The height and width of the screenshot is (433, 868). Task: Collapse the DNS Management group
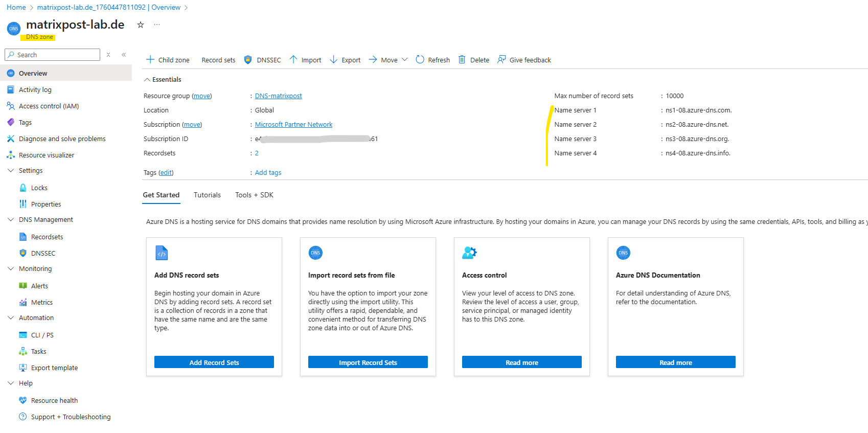point(11,220)
